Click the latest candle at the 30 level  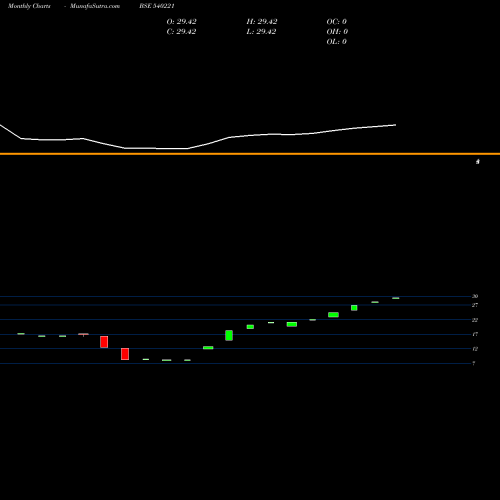tap(396, 298)
